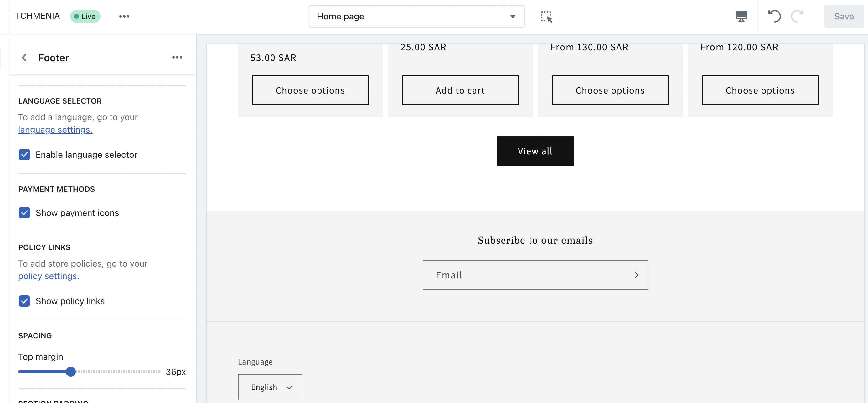Switch preview using the desktop monitor icon
Screen dimensions: 868x403
coord(741,16)
